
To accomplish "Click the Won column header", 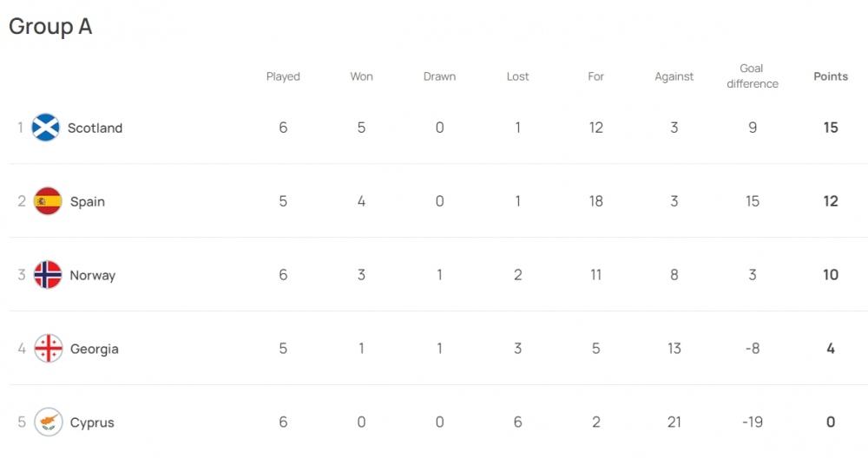I will (x=361, y=76).
